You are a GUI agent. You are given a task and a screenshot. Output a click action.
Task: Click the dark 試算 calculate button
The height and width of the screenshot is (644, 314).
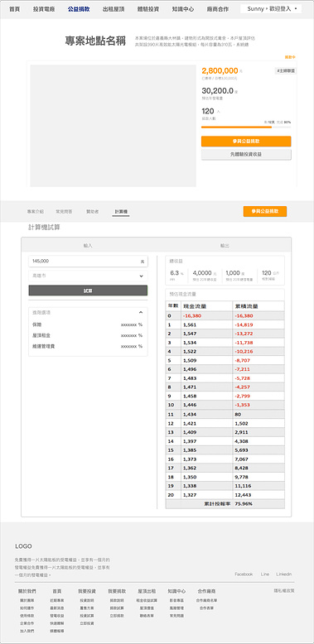88,291
